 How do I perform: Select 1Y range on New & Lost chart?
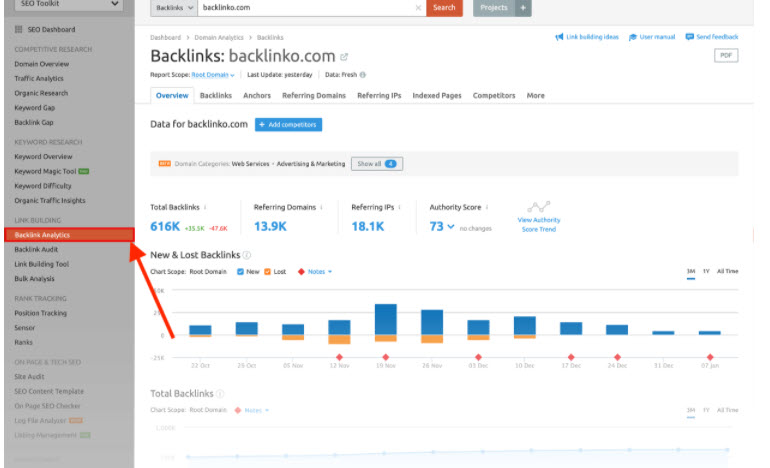point(706,272)
